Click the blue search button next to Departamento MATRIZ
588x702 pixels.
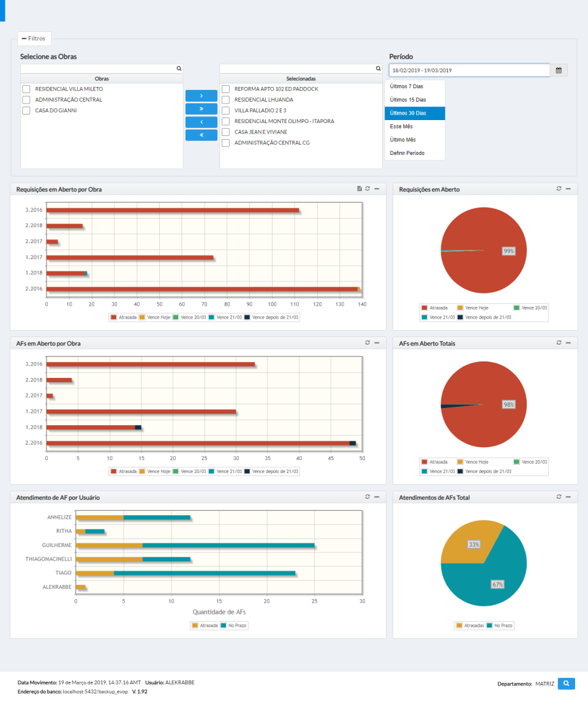(566, 683)
